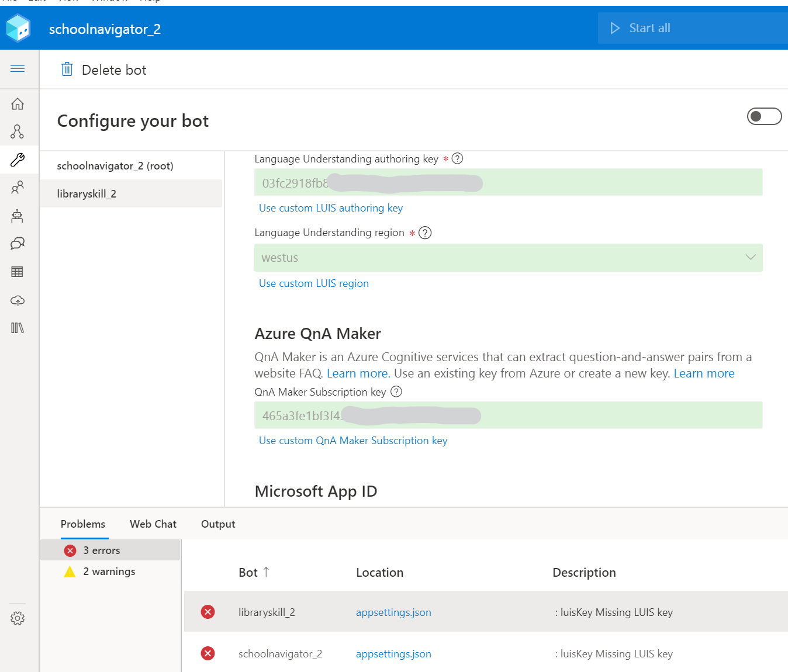Image resolution: width=788 pixels, height=672 pixels.
Task: Click the Location column header
Action: (379, 573)
